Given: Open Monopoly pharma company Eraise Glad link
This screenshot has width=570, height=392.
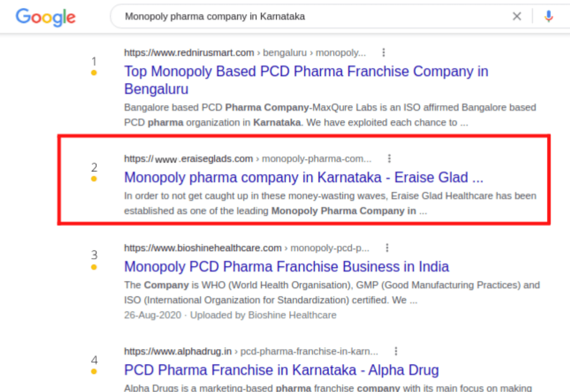Looking at the screenshot, I should pos(303,177).
